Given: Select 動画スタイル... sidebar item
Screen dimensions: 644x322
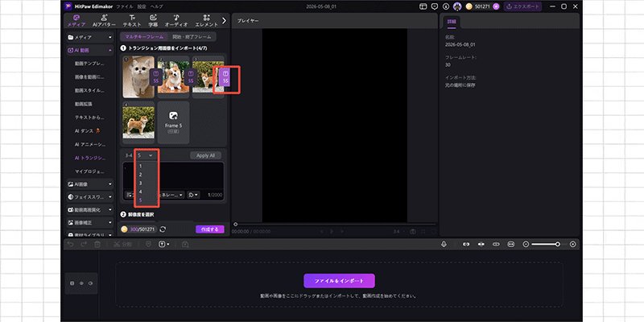Looking at the screenshot, I should click(x=89, y=90).
